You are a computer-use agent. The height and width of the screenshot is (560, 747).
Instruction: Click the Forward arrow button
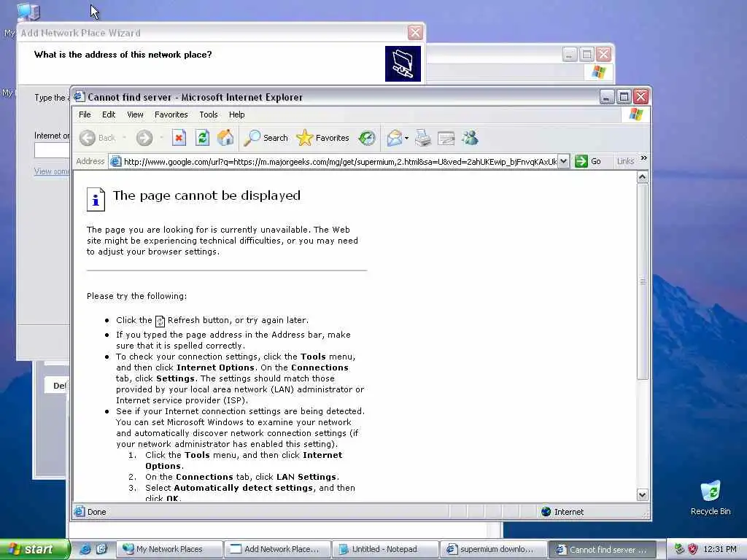click(144, 138)
